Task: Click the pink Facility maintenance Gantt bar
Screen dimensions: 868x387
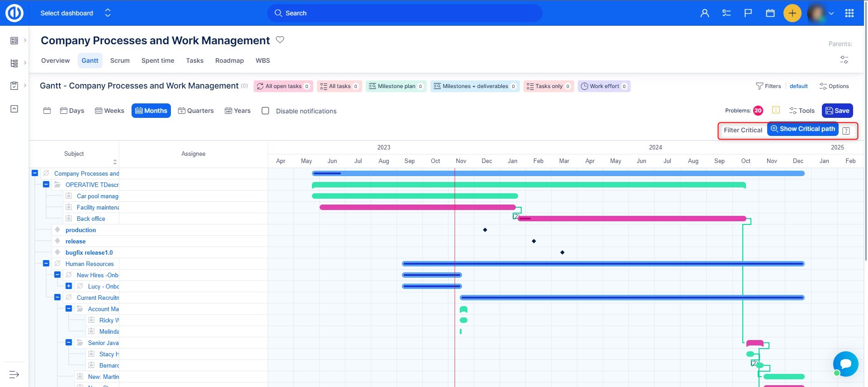Action: click(x=417, y=207)
